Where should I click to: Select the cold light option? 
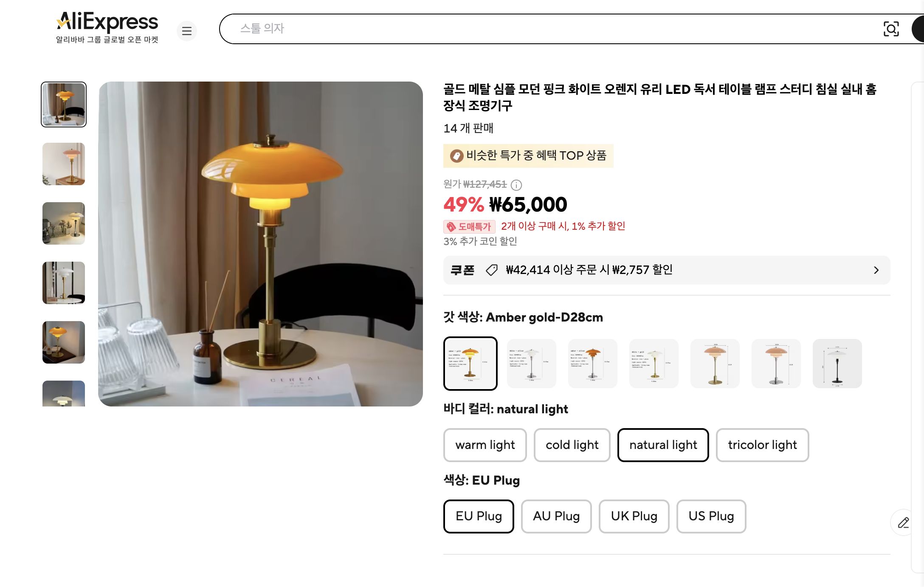(572, 445)
